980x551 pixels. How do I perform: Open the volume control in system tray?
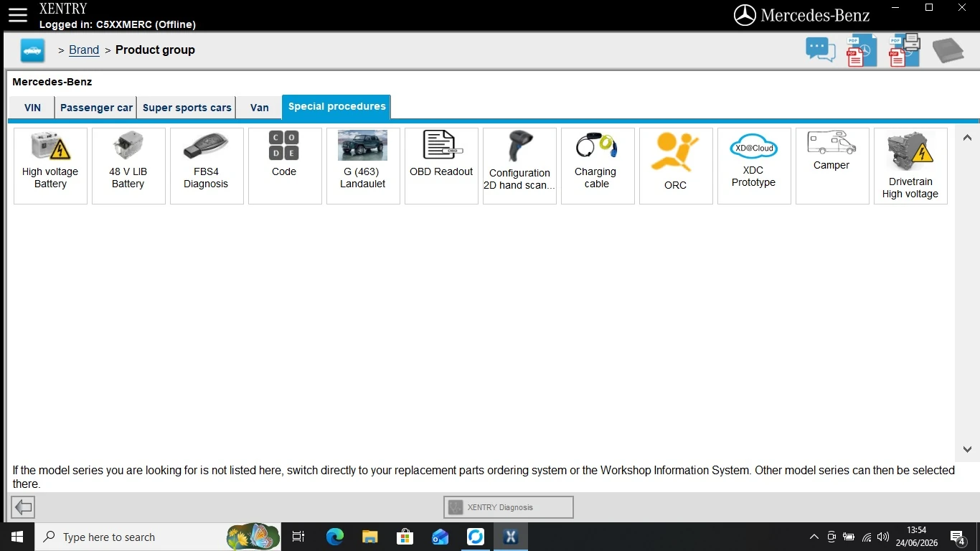[883, 537]
